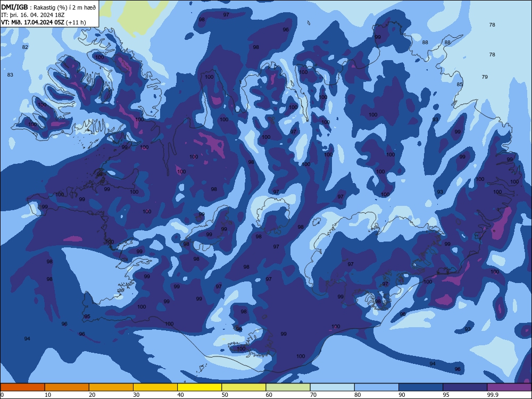Select the "30" legend tick label
This screenshot has height=399, width=532.
click(136, 395)
